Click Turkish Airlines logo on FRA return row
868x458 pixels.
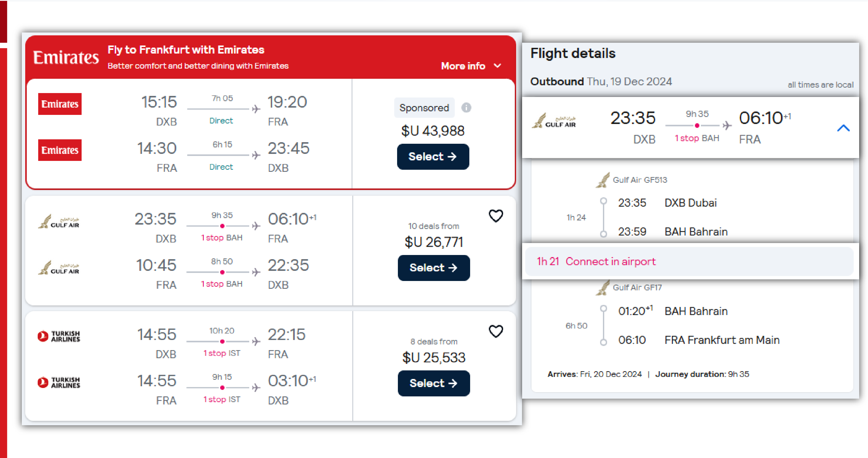pos(59,382)
